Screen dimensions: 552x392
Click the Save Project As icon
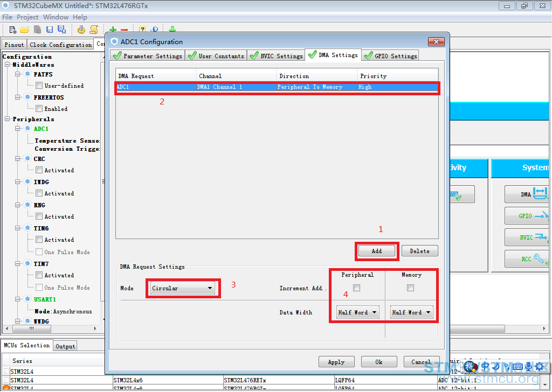point(61,30)
